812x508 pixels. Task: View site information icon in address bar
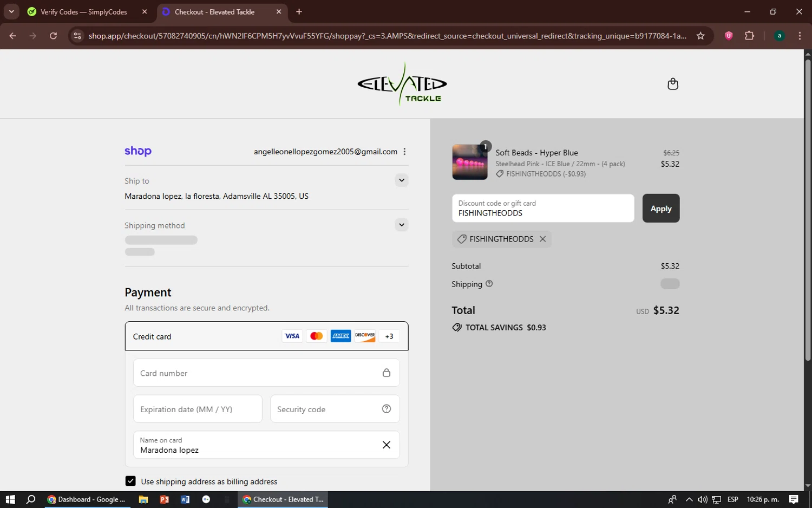(77, 36)
